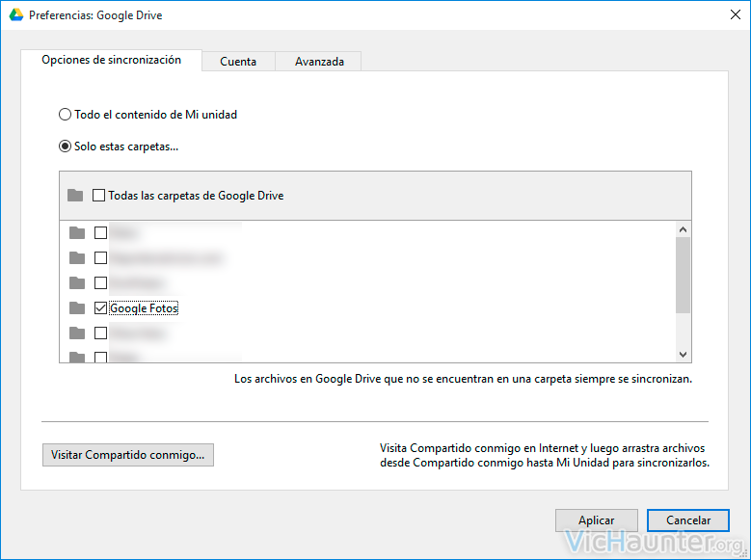Open Opciones de sincronización tab
Screen dimensions: 751x560
click(111, 60)
